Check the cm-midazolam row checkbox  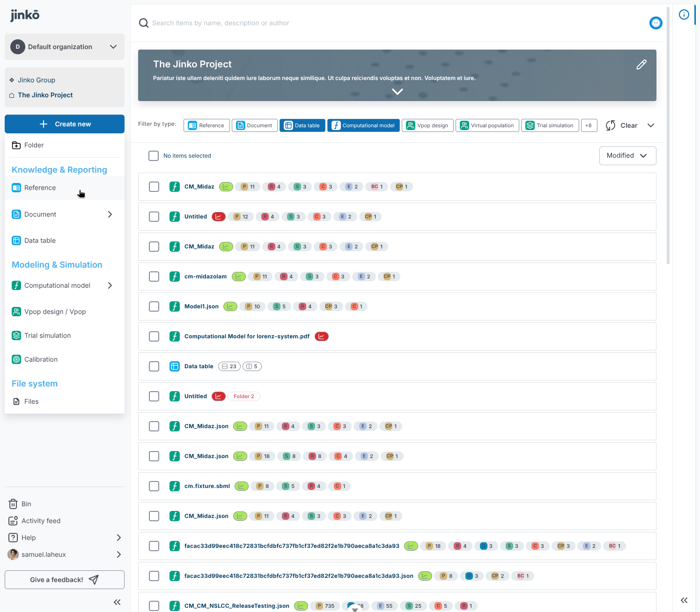[x=154, y=277]
